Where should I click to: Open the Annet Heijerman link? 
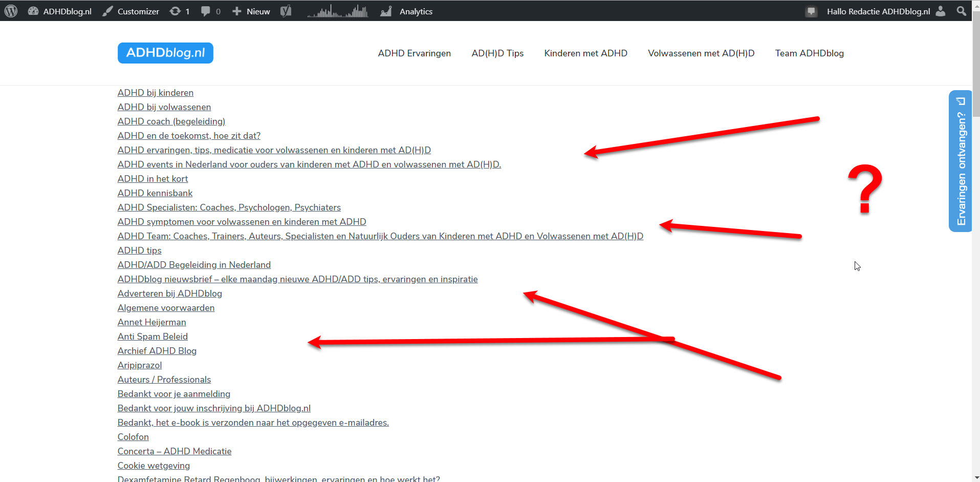(152, 322)
